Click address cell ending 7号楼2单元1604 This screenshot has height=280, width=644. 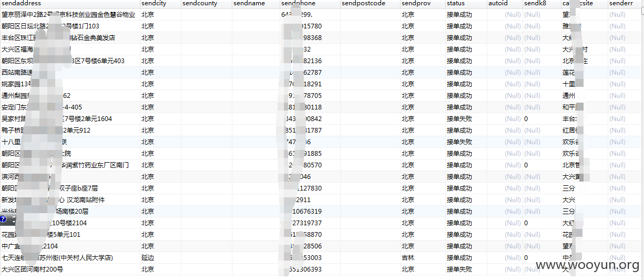(69, 118)
